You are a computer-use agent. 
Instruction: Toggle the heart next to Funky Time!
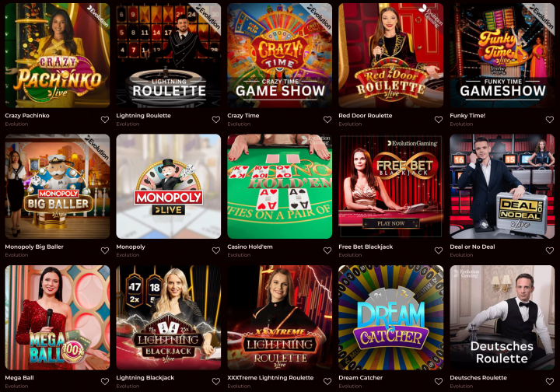point(550,120)
